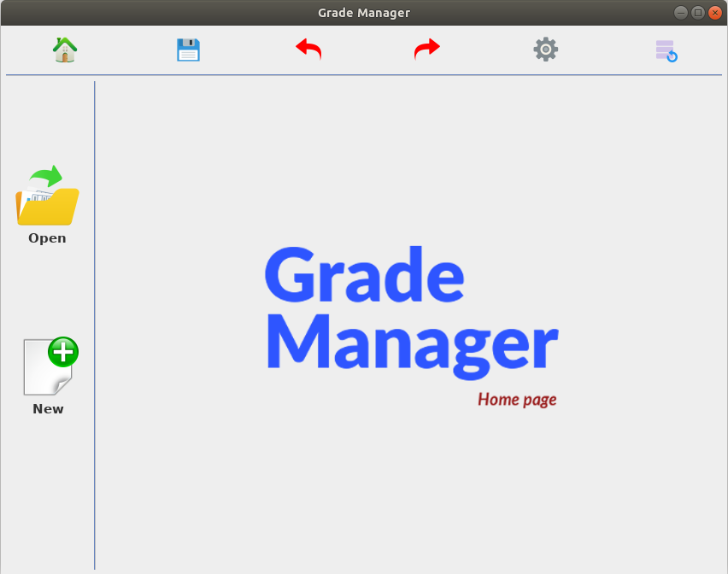Click the Open label in the sidebar
The image size is (728, 574).
pyautogui.click(x=46, y=237)
